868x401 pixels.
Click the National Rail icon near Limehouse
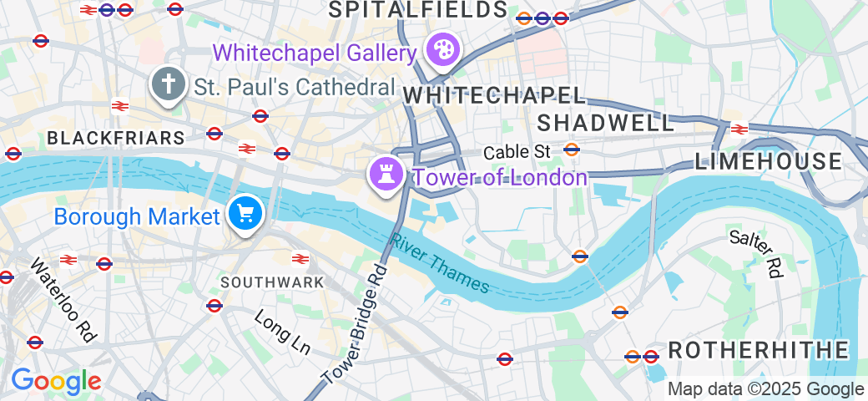tap(739, 129)
